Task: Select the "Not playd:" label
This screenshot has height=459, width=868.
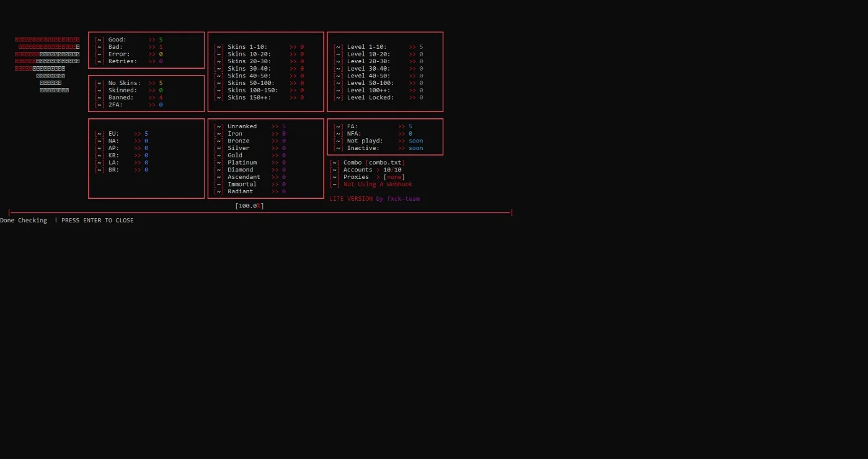Action: pyautogui.click(x=365, y=141)
